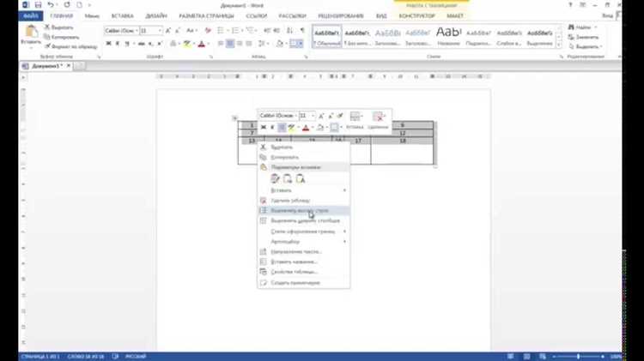The image size is (644, 361).
Task: Switch to the ВСТАВКА (Insert) ribbon tab
Action: click(x=123, y=16)
